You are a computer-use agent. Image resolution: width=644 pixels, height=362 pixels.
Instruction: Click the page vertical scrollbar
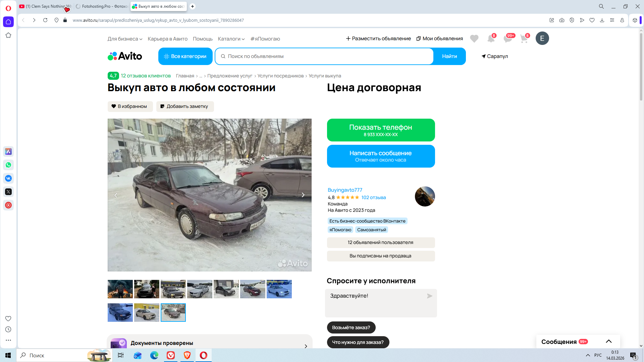pyautogui.click(x=641, y=67)
